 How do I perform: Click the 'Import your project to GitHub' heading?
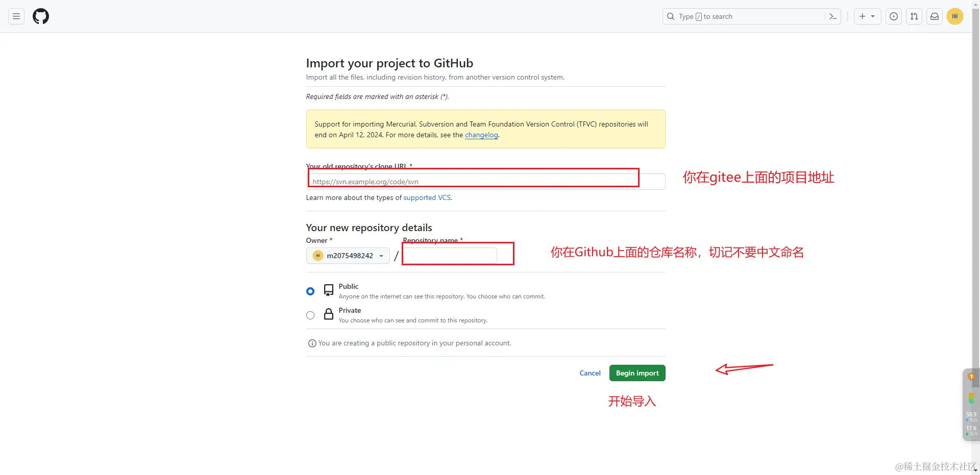coord(389,63)
